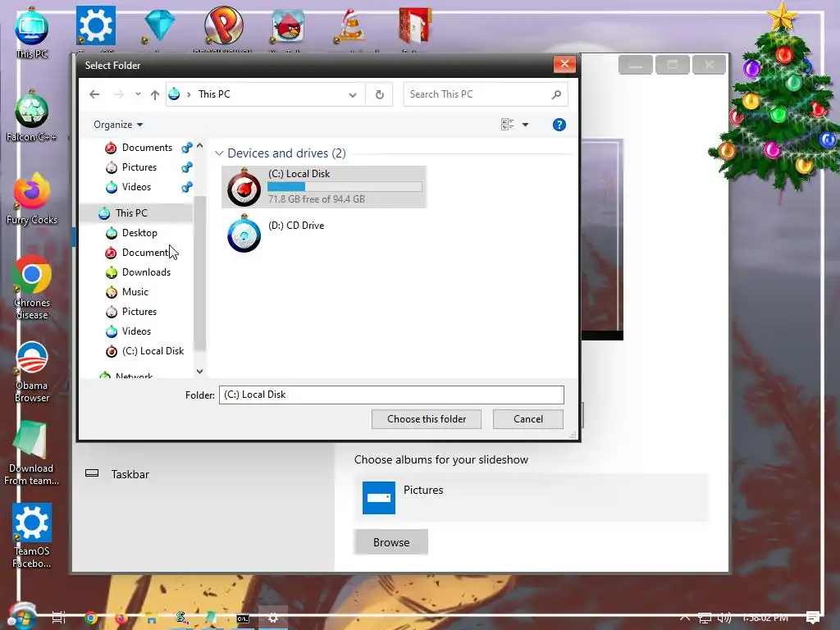Click This PC in the address bar
Viewport: 840px width, 630px height.
point(214,94)
